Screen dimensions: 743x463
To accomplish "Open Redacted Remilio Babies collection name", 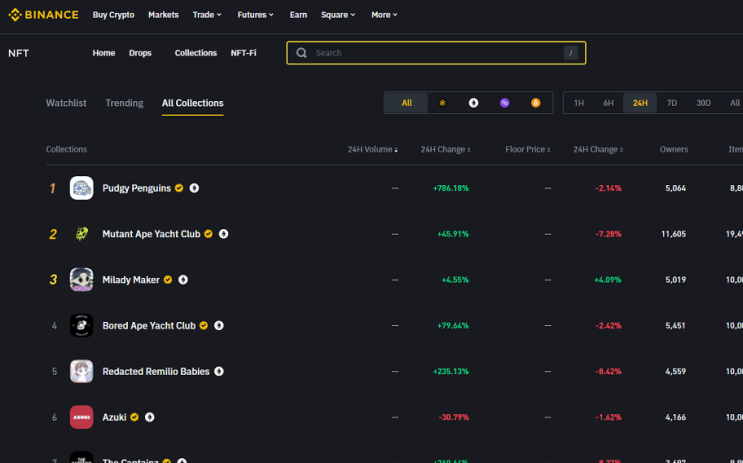I will click(156, 371).
